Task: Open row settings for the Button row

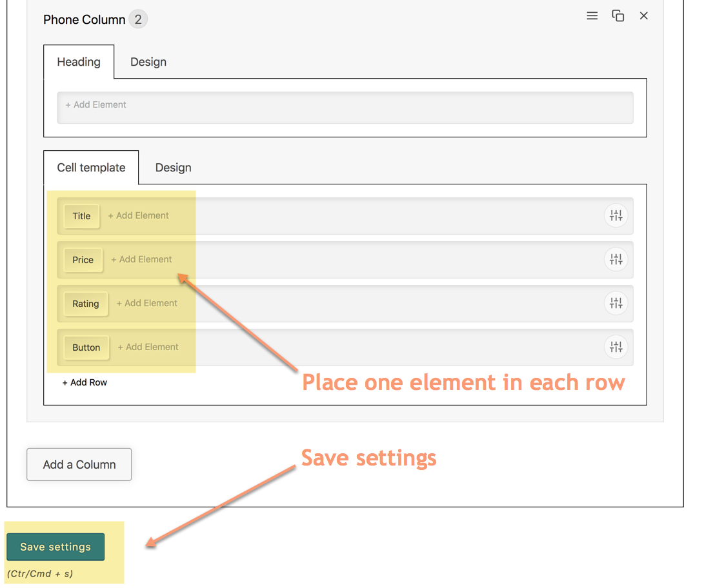Action: pos(616,348)
